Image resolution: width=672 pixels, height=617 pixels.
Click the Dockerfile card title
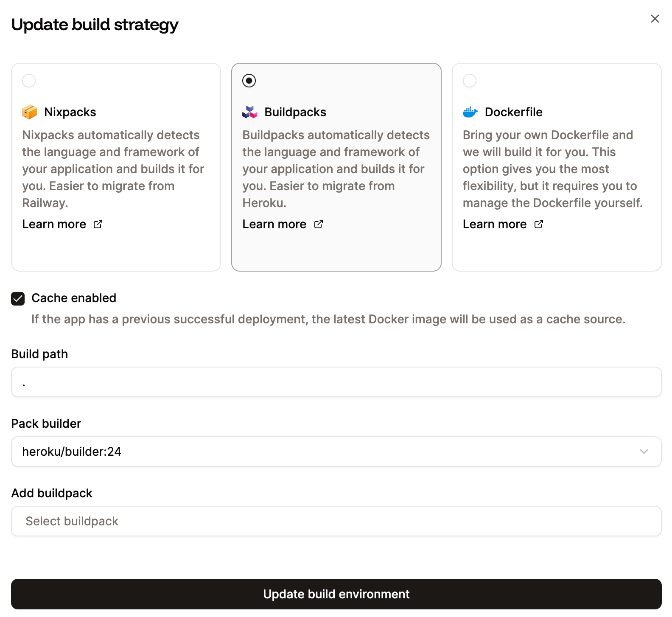[514, 112]
